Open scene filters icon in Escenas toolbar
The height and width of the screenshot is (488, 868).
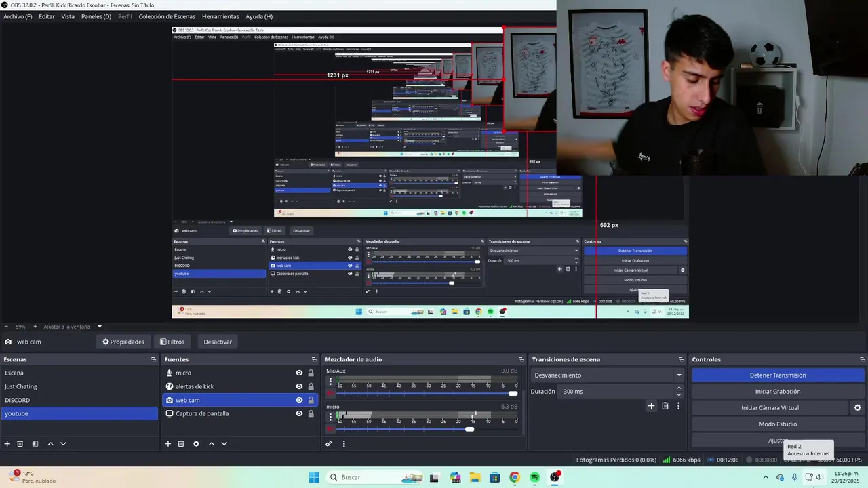coord(35,444)
